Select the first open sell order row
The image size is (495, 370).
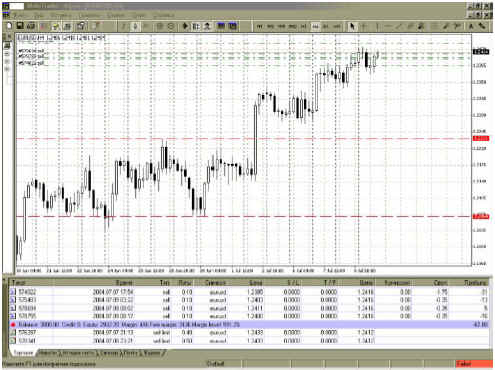tap(249, 292)
